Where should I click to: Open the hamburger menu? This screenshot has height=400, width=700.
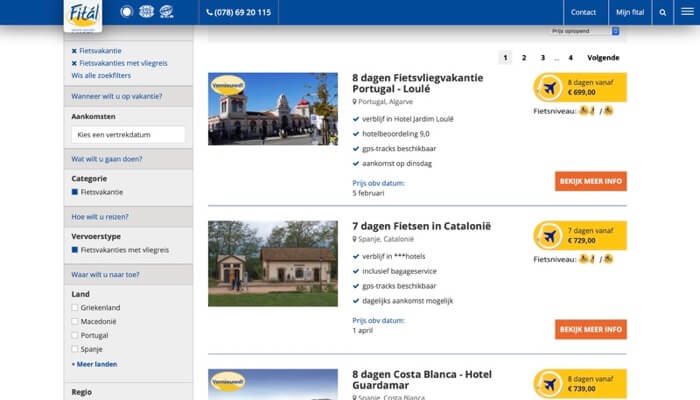[687, 12]
